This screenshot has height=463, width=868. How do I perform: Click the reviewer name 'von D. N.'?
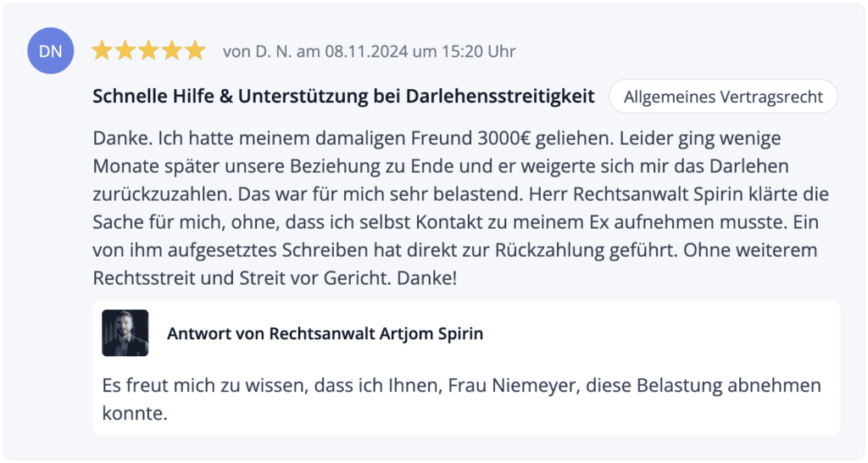(x=257, y=51)
